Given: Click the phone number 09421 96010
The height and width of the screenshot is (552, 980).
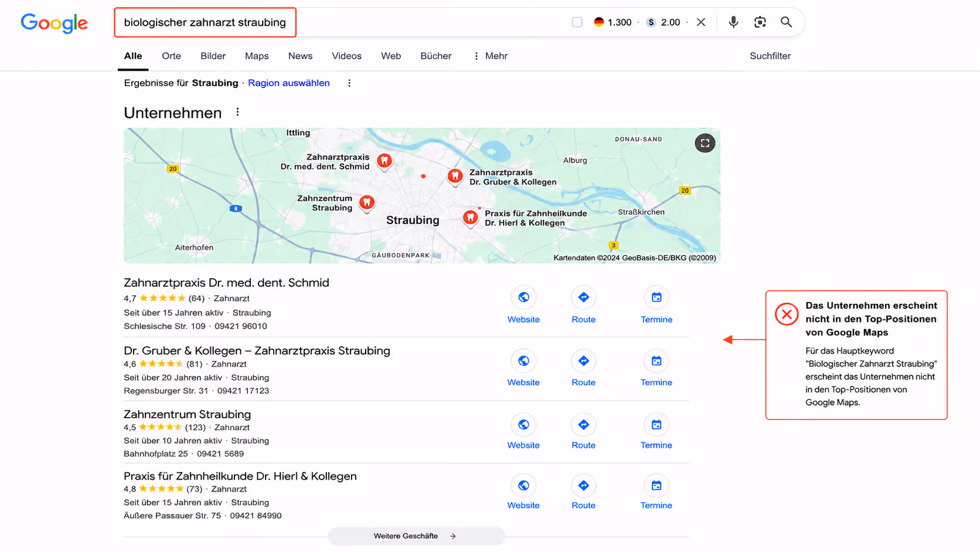Looking at the screenshot, I should click(241, 326).
